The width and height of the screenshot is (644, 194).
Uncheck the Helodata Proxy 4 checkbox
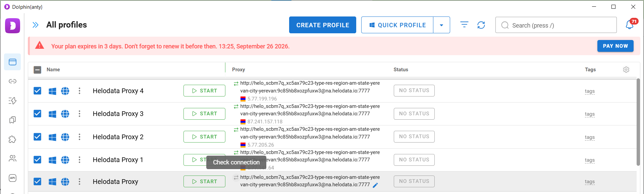click(x=37, y=91)
